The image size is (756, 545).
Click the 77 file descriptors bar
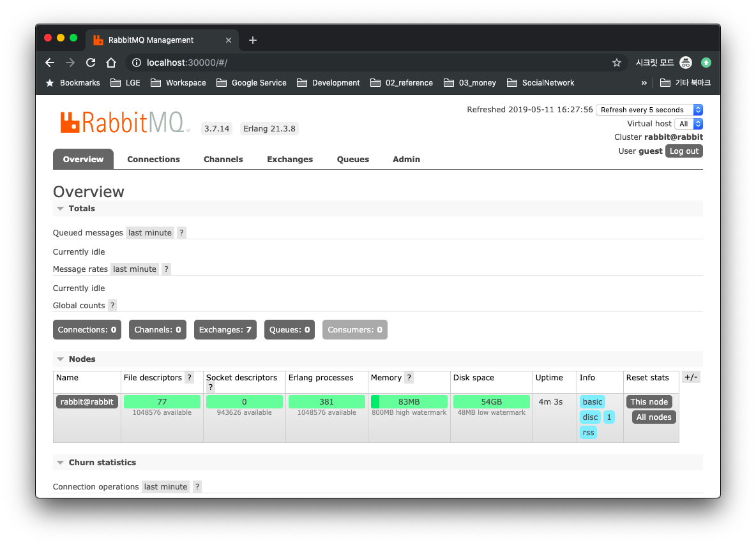tap(162, 402)
